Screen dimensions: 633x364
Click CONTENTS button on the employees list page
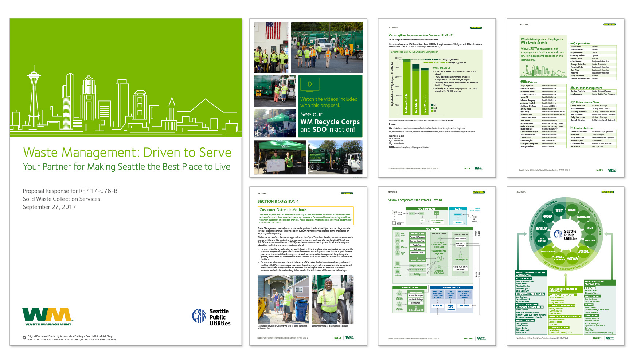point(609,24)
